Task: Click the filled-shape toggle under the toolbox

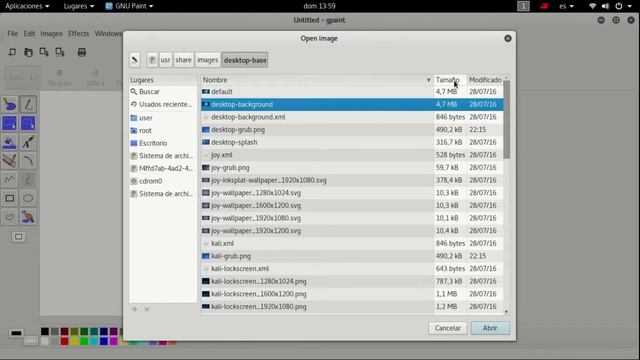Action: coord(18,237)
